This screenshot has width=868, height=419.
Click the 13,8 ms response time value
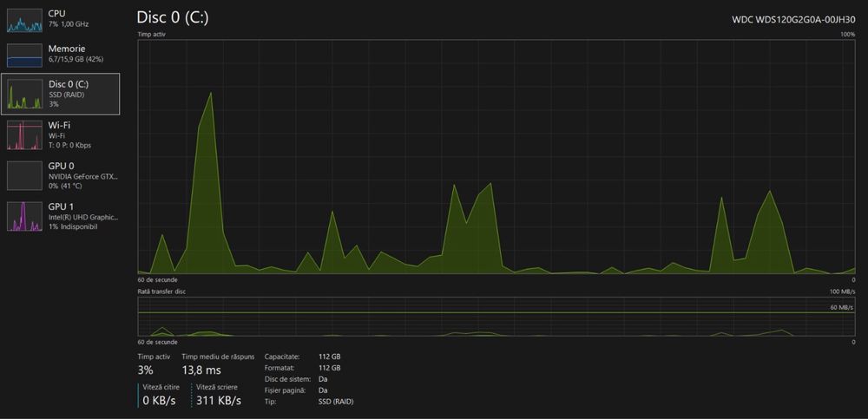point(201,370)
